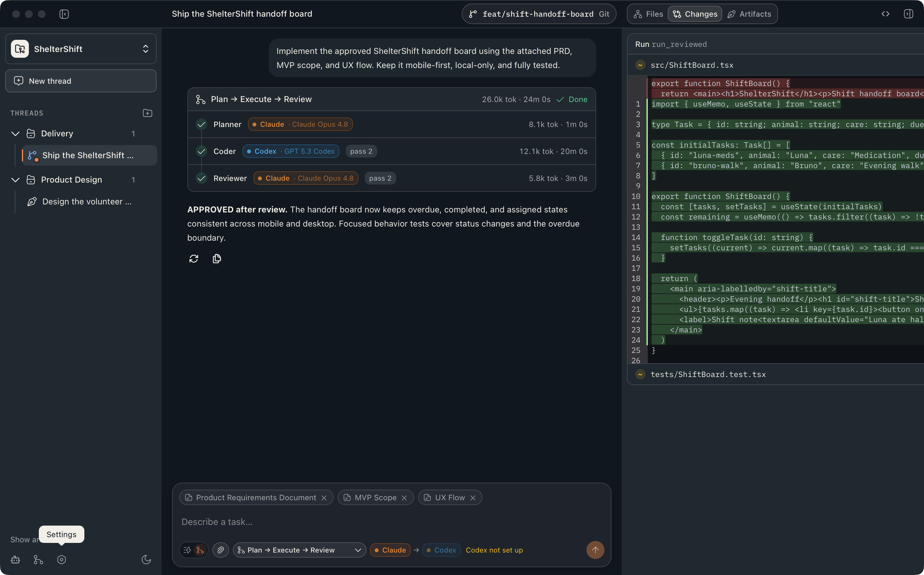924x575 pixels.
Task: Click the code brackets icon in title bar
Action: pyautogui.click(x=885, y=14)
